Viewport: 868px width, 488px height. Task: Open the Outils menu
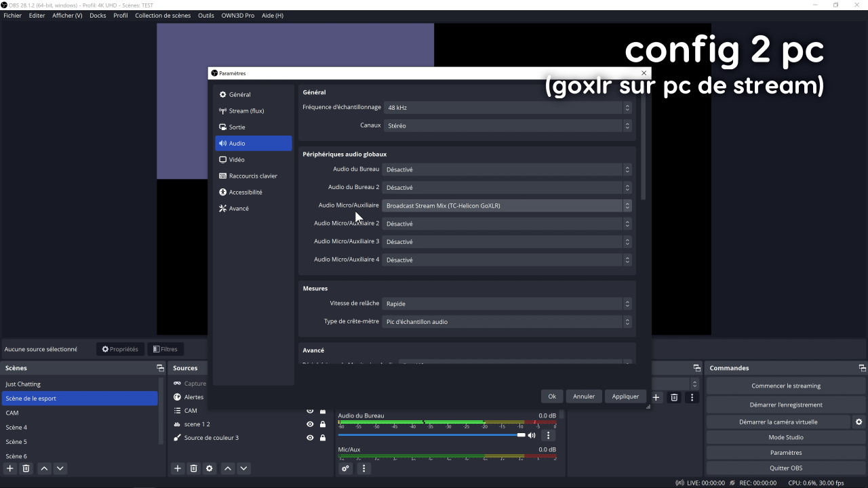[205, 15]
